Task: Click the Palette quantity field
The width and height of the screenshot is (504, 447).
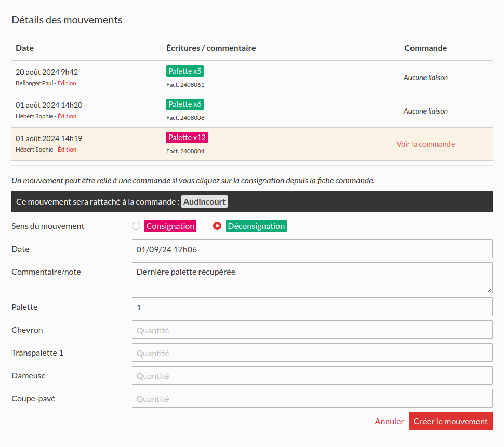Action: (x=312, y=307)
